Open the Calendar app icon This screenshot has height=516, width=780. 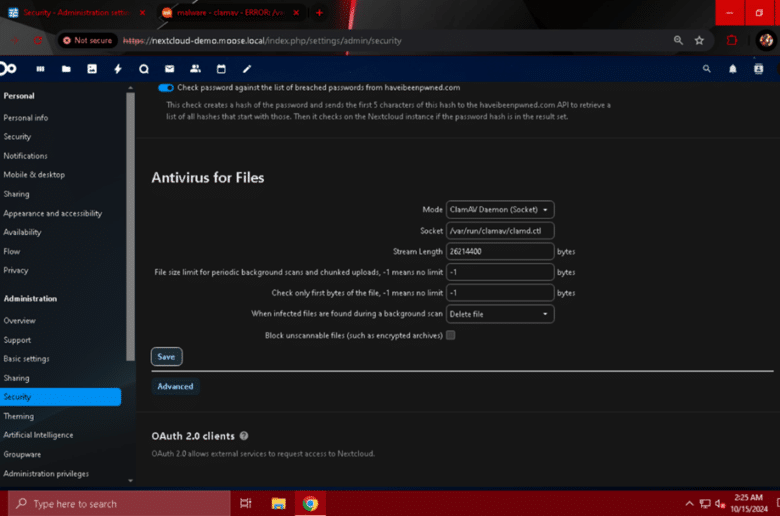(x=221, y=69)
